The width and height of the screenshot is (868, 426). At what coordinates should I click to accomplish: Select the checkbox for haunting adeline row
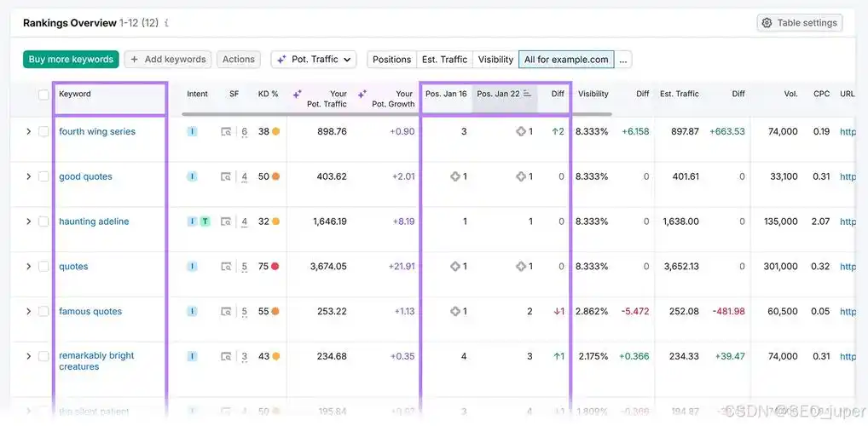43,222
